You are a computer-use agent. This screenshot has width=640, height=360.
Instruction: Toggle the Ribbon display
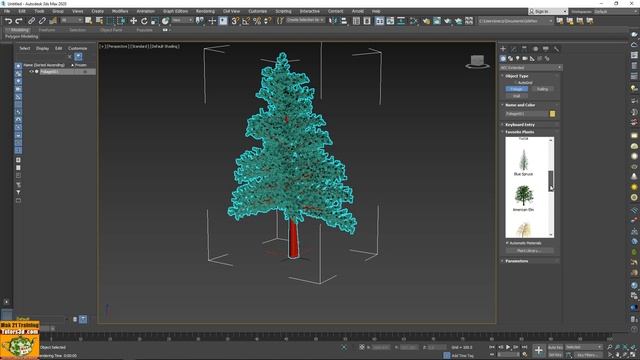coord(380,21)
